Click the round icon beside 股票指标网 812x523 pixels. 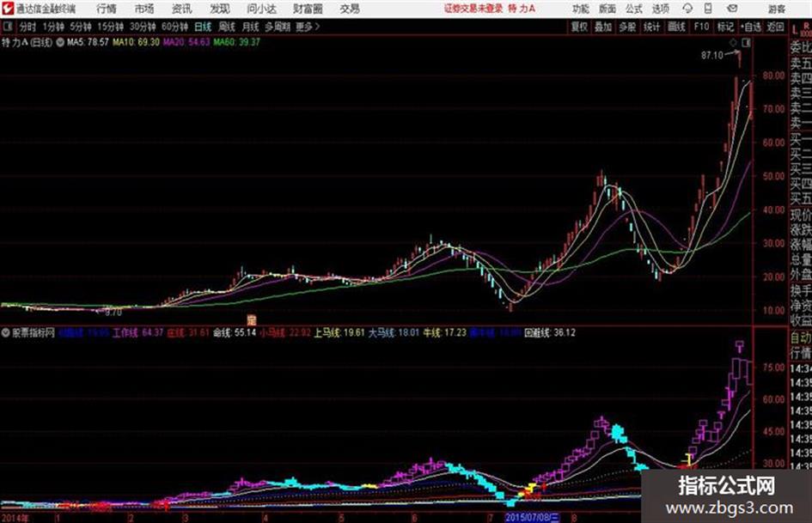(6, 333)
